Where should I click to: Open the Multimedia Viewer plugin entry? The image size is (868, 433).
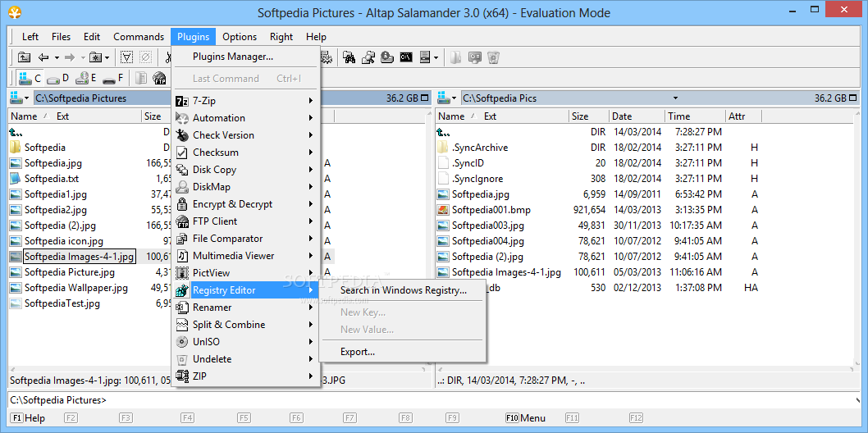coord(244,256)
